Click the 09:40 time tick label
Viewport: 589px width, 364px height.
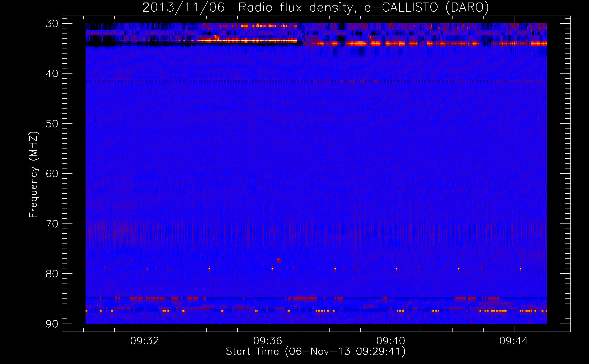[391, 341]
